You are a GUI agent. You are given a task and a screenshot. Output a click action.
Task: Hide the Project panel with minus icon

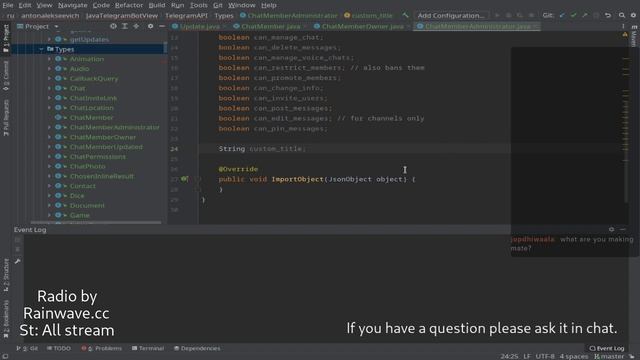[162, 26]
